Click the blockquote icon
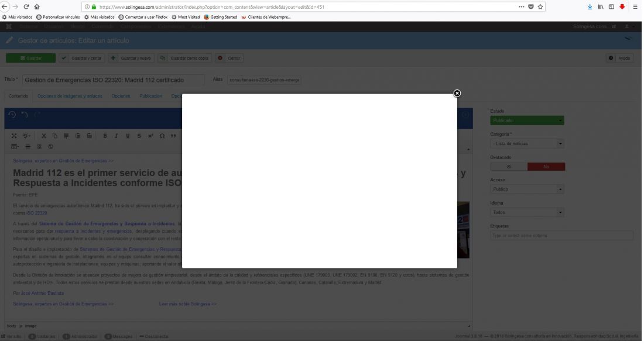This screenshot has height=352, width=644. [x=173, y=136]
